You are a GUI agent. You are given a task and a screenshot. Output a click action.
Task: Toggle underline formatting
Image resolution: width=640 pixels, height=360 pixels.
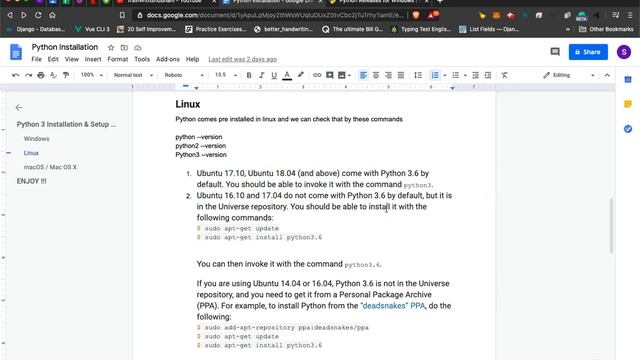point(274,75)
